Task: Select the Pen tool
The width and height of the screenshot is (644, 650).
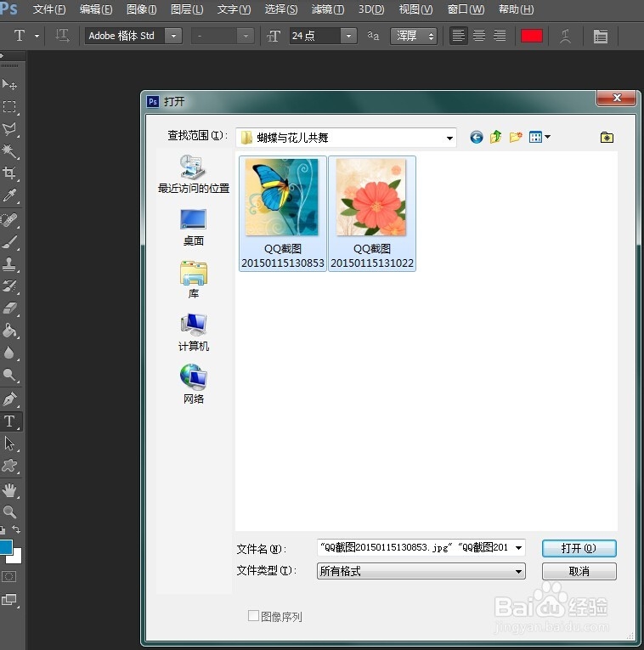Action: tap(9, 399)
